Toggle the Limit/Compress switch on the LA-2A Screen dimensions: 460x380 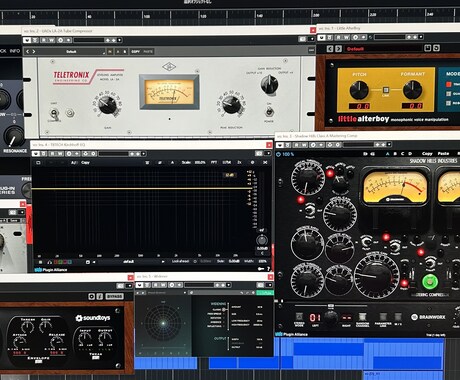pyautogui.click(x=54, y=113)
